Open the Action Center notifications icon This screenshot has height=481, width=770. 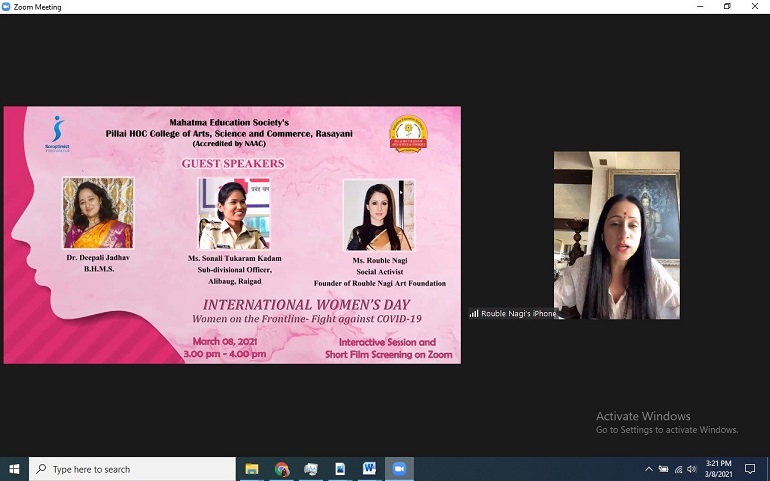click(x=750, y=469)
